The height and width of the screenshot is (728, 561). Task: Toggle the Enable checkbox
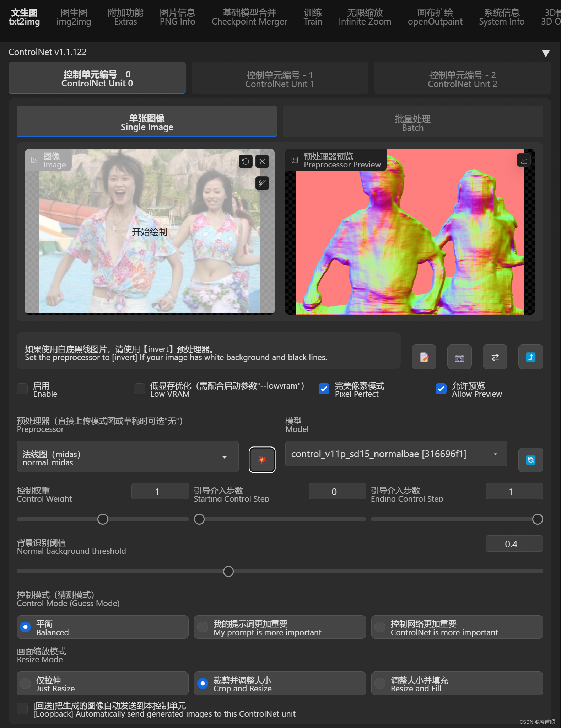22,389
